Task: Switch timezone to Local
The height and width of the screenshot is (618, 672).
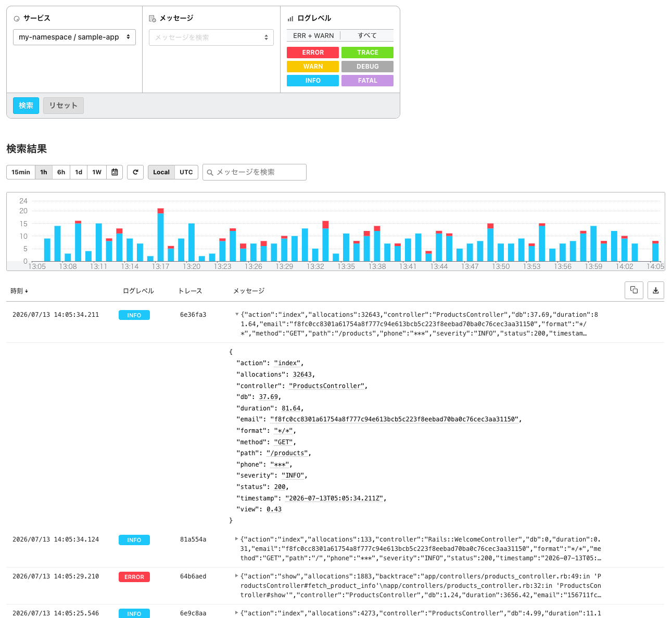Action: tap(161, 172)
